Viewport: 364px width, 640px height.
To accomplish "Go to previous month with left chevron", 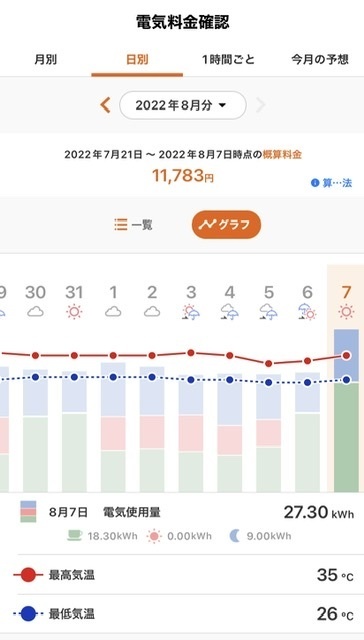I will pyautogui.click(x=105, y=105).
